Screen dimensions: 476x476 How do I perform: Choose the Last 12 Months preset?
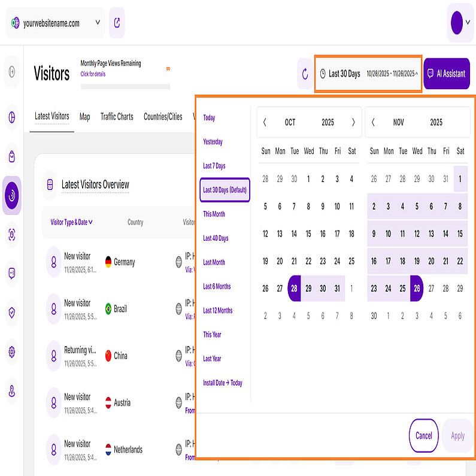(217, 311)
